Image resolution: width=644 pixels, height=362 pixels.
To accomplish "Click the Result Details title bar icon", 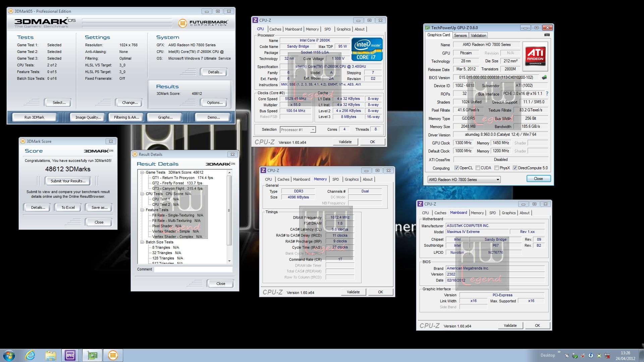I will pos(135,155).
